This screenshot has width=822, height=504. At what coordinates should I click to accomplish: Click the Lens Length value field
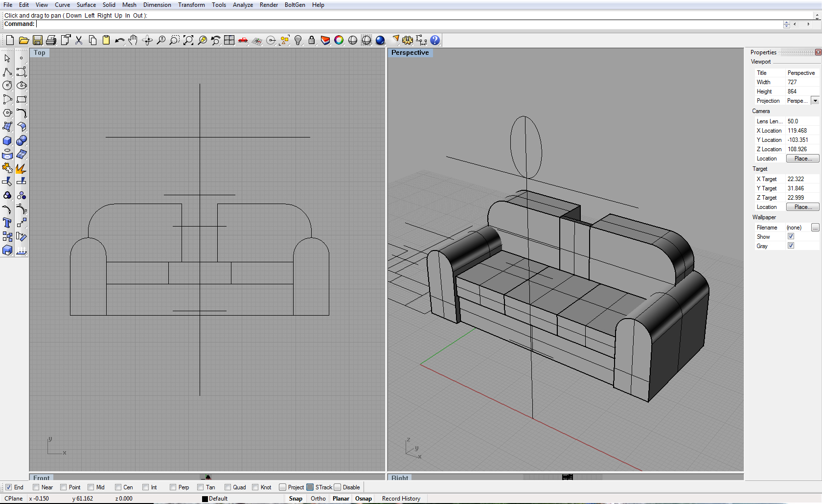(x=802, y=121)
